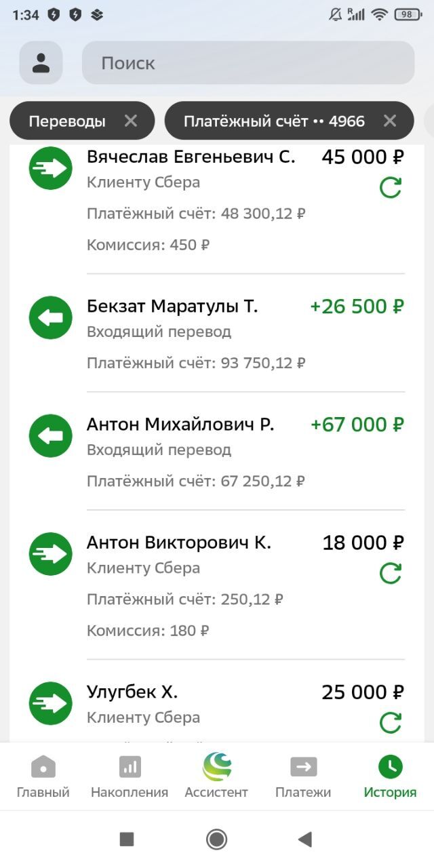This screenshot has height=868, width=434.
Task: Remove the Платёжный счёт 4966 filter
Action: pos(389,121)
